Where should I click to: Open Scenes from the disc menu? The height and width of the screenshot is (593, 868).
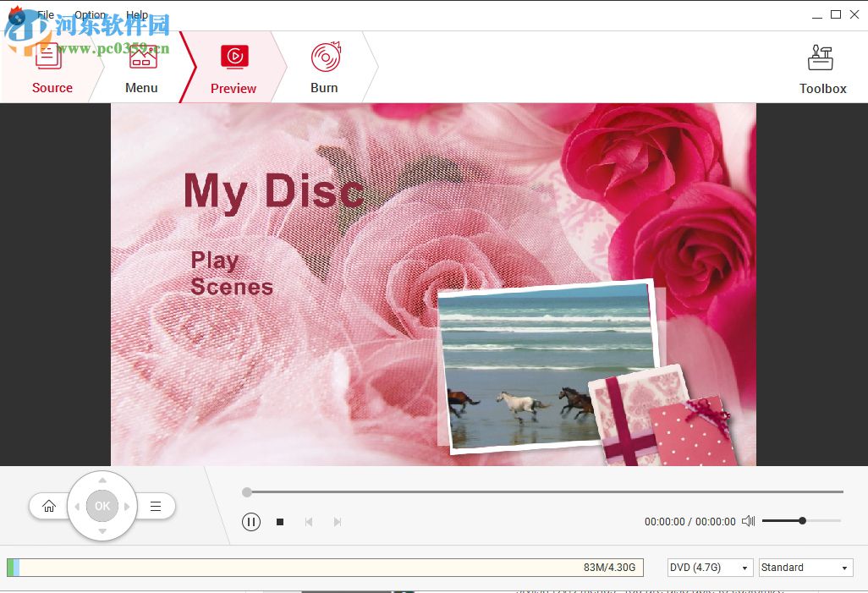(231, 287)
